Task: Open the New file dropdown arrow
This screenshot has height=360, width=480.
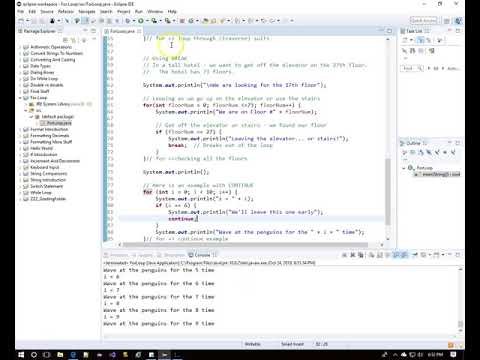Action: coord(27,21)
